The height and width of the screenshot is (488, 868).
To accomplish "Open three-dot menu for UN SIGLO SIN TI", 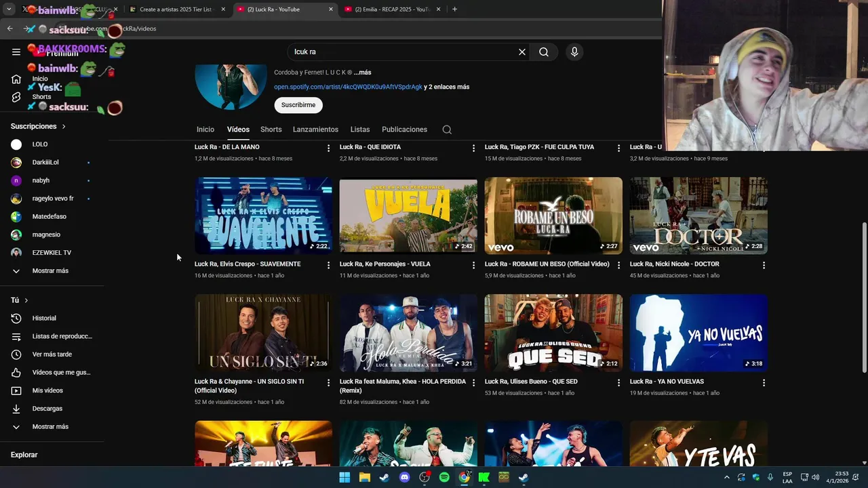I will [x=328, y=382].
